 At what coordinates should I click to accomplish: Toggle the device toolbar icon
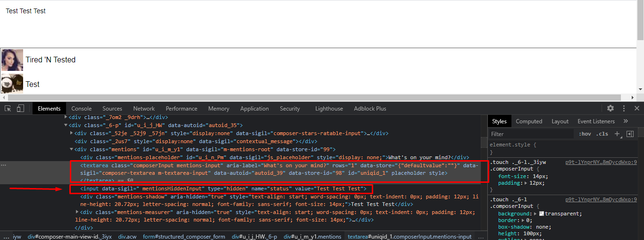pyautogui.click(x=20, y=108)
